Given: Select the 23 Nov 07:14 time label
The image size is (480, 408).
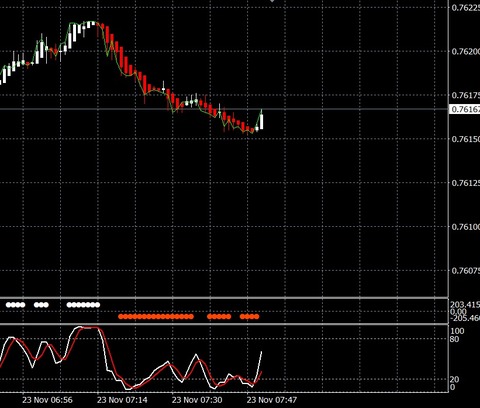Looking at the screenshot, I should tap(122, 400).
